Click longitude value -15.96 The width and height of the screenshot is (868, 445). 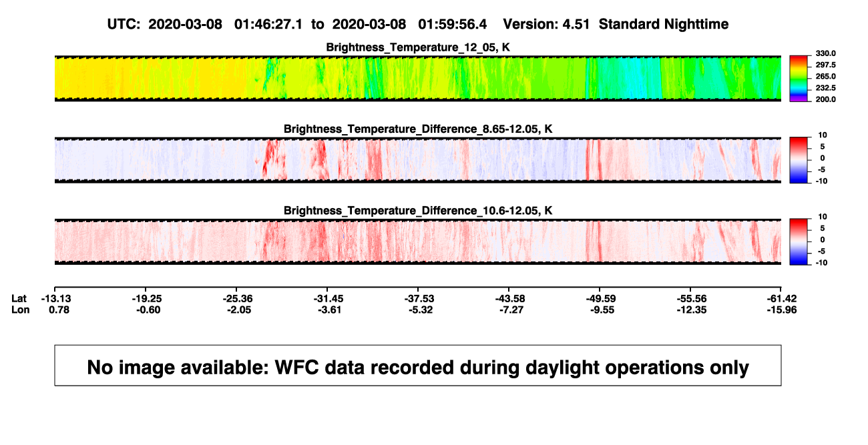click(782, 310)
